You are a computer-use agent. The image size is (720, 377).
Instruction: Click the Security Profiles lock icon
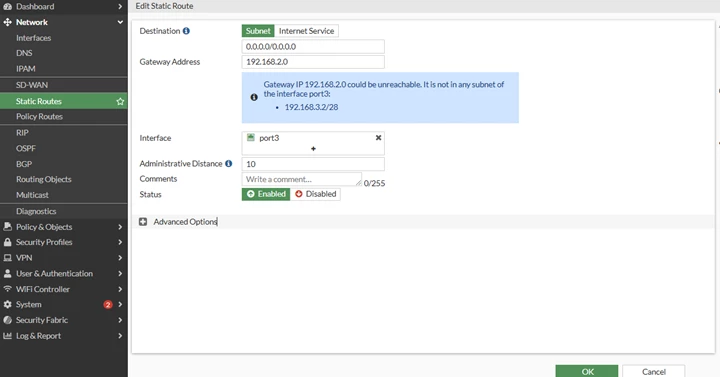pyautogui.click(x=7, y=242)
